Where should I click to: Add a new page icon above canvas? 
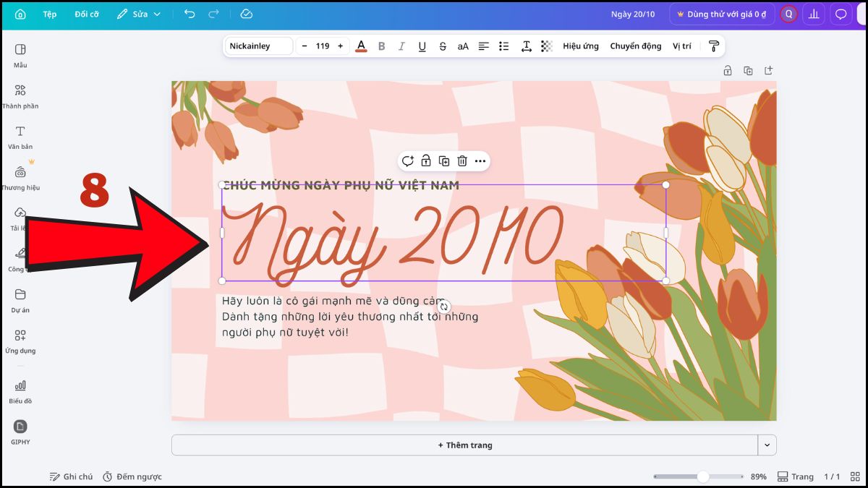coord(768,70)
